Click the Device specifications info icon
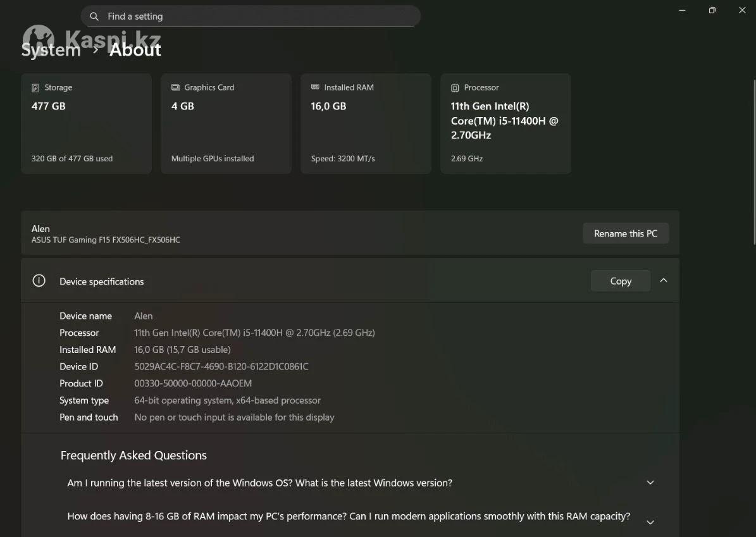 pyautogui.click(x=39, y=281)
